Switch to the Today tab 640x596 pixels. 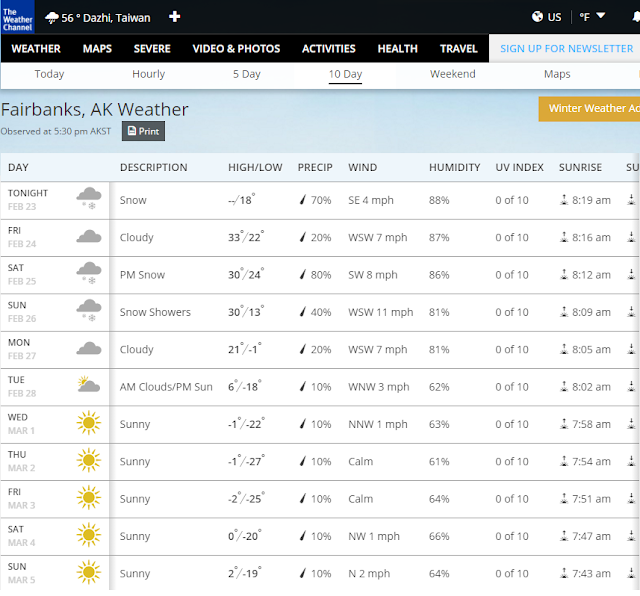(x=49, y=74)
